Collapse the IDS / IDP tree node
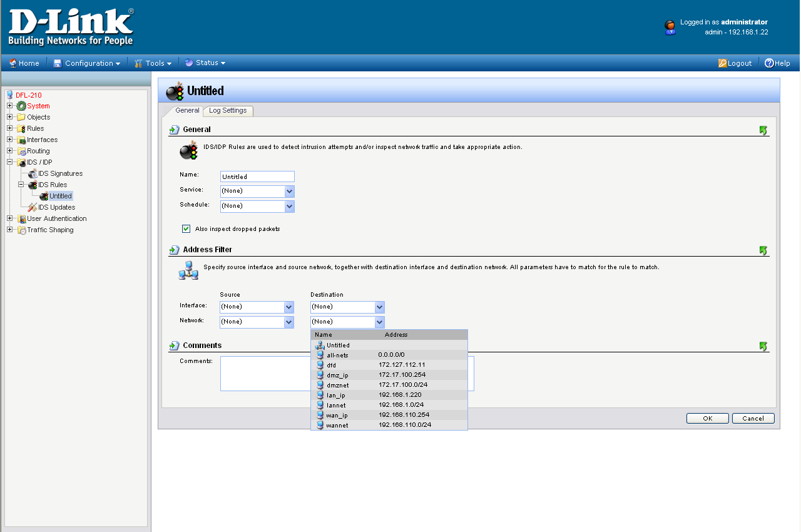This screenshot has width=801, height=532. [x=10, y=162]
